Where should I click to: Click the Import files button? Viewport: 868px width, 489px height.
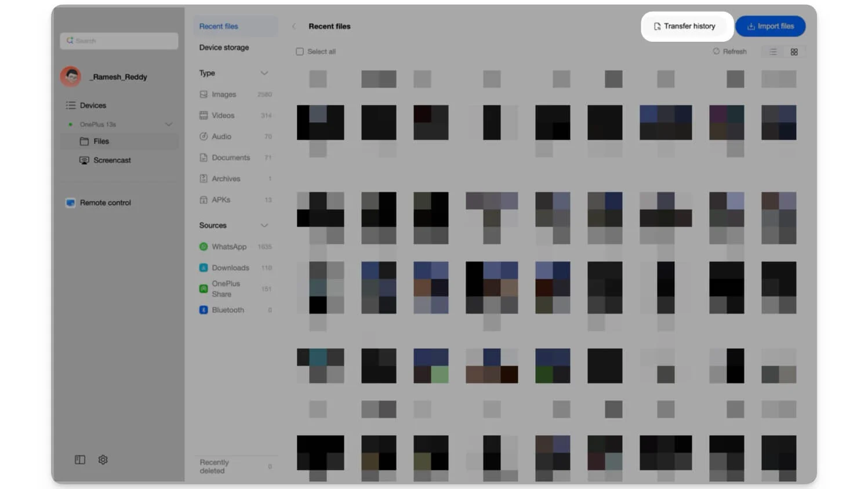point(770,25)
